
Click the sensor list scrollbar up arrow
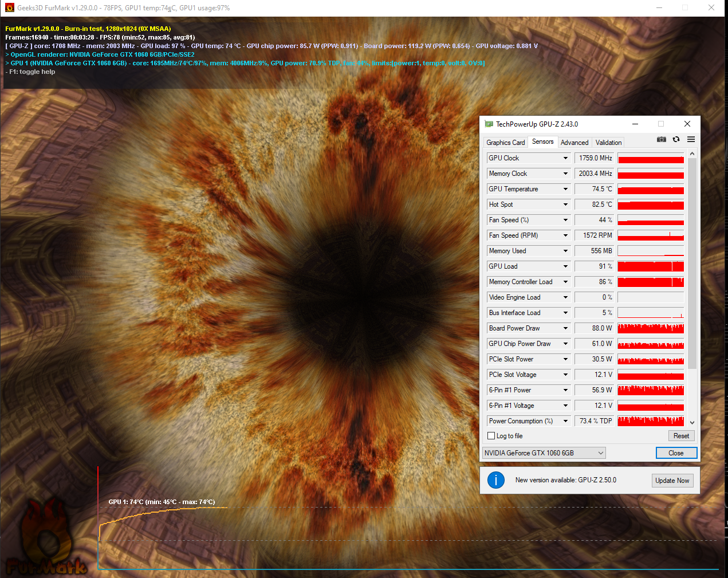pos(692,153)
